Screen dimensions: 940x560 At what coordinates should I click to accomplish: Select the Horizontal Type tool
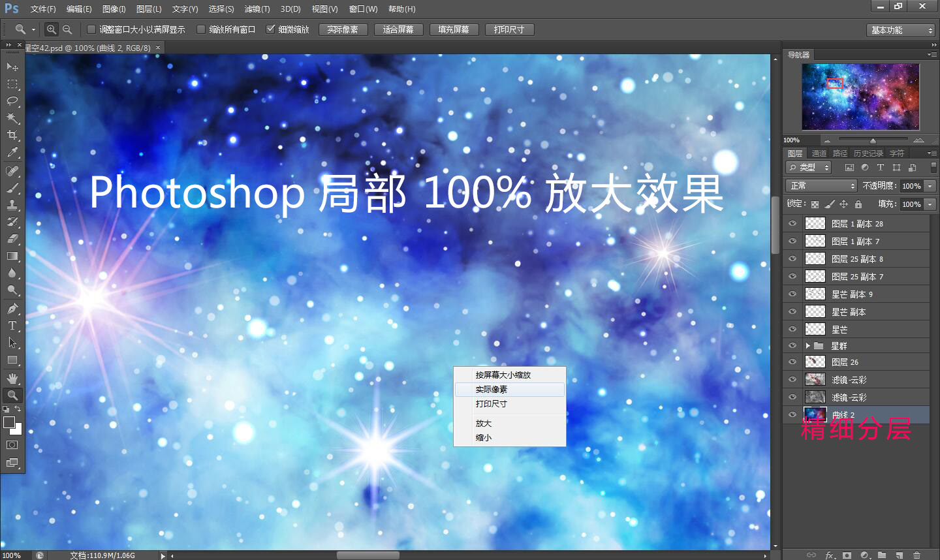pos(12,325)
